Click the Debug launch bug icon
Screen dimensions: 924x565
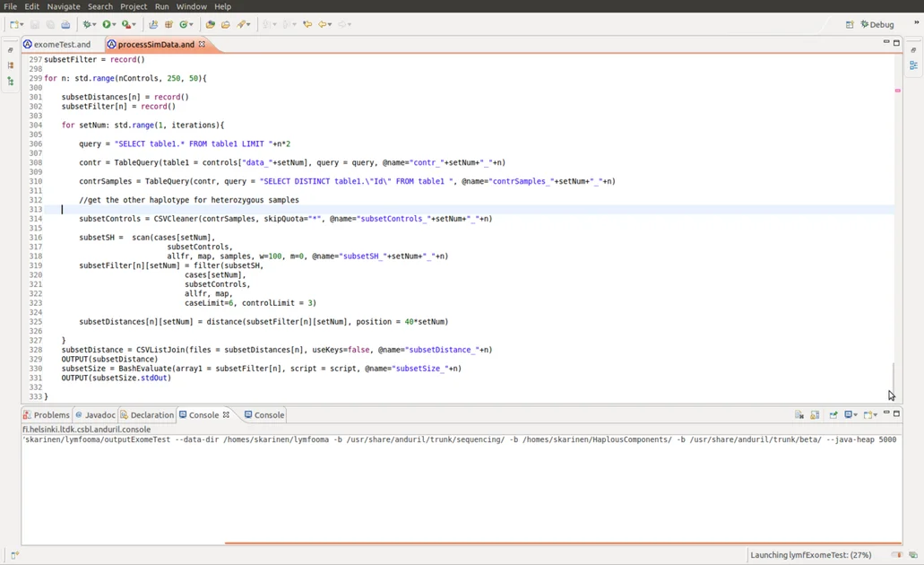tap(88, 25)
